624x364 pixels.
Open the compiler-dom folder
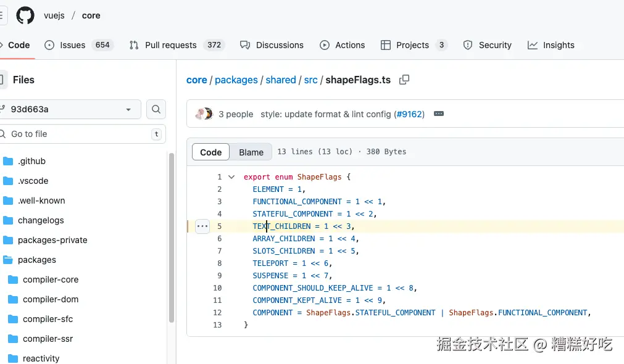coord(51,299)
